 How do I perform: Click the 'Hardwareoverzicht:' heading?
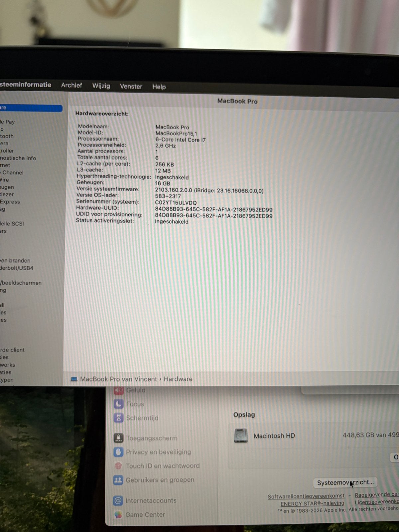pos(102,114)
